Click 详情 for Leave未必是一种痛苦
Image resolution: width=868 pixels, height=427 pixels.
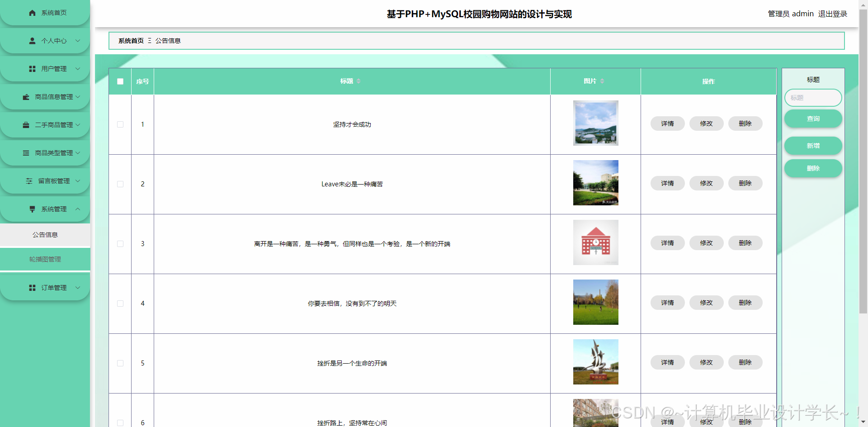click(667, 183)
